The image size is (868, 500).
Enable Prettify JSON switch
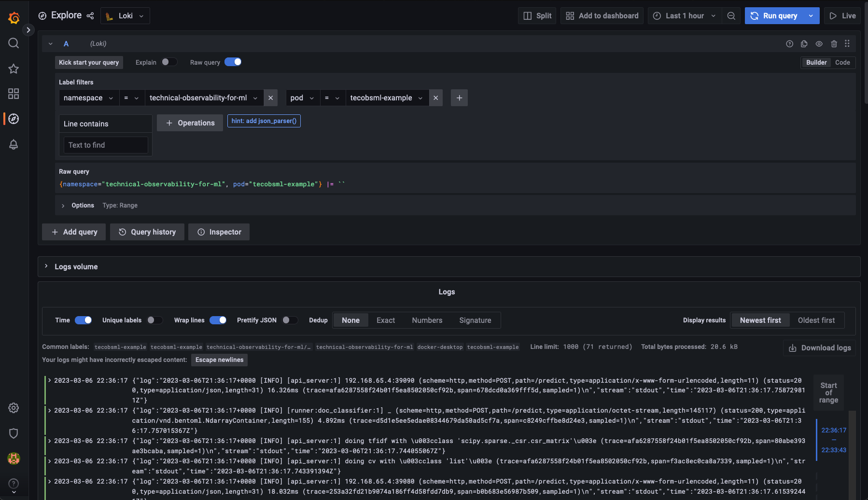[x=290, y=320]
